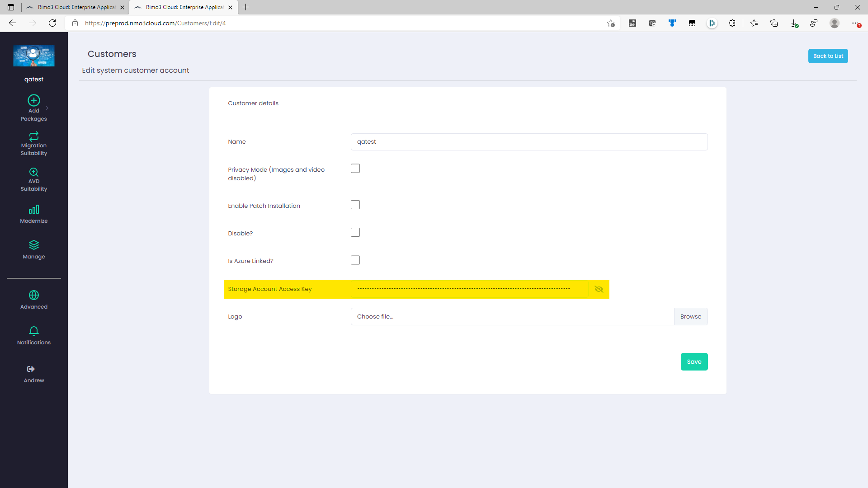Open Migration Suitability page

[34, 143]
